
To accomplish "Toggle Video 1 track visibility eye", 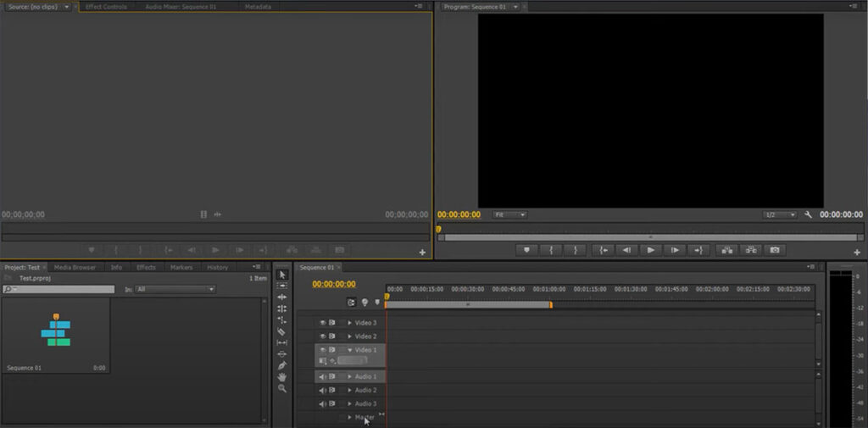I will pyautogui.click(x=323, y=350).
